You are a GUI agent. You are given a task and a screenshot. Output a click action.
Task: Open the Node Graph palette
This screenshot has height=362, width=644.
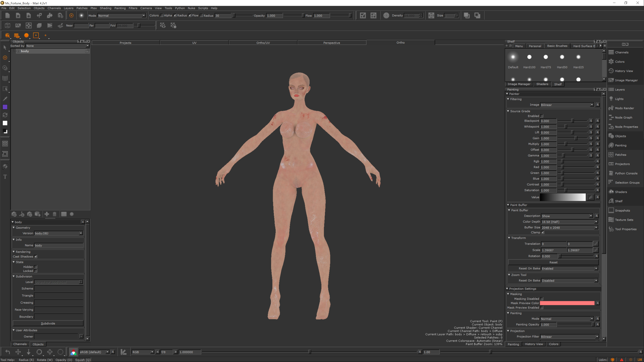coord(623,117)
